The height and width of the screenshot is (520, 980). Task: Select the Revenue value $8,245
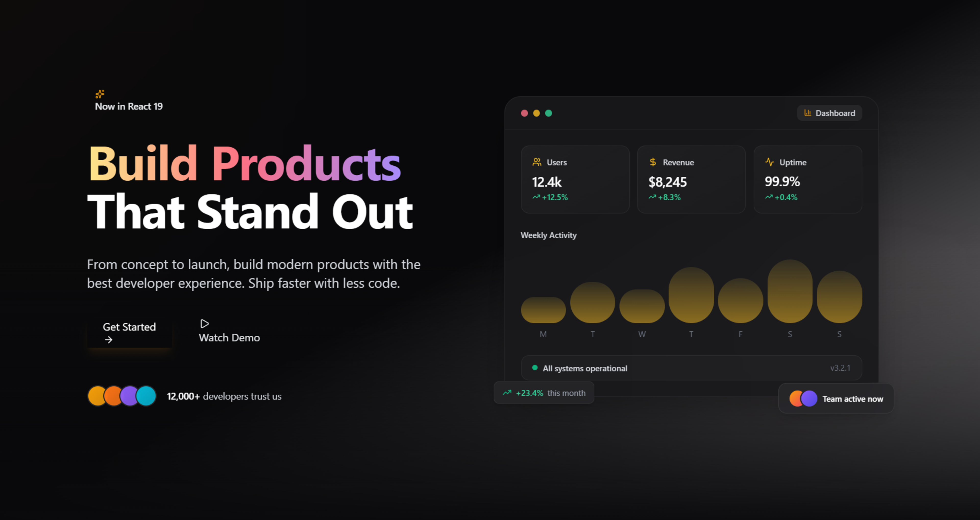(x=668, y=182)
